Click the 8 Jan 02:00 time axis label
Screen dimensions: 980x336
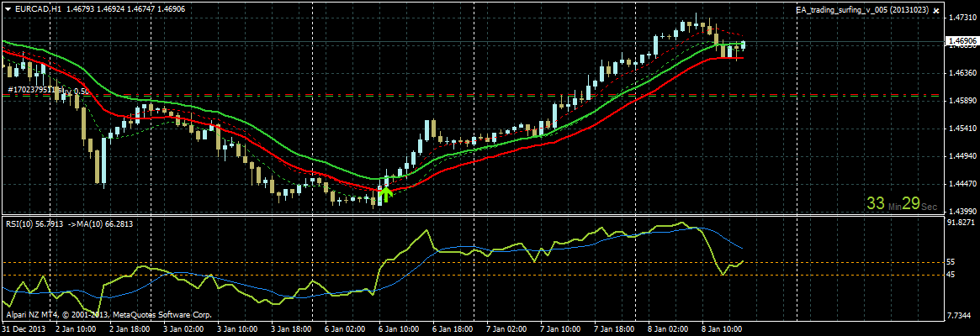(668, 328)
